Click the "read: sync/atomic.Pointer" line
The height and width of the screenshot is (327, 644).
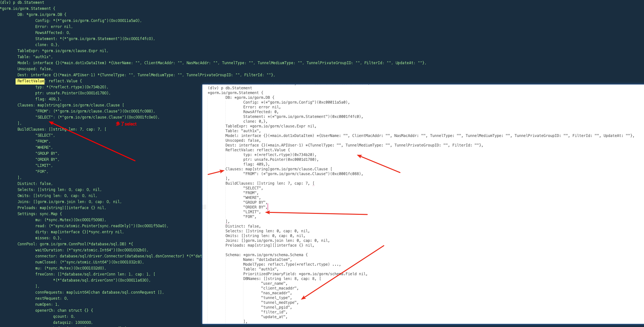[x=102, y=226]
